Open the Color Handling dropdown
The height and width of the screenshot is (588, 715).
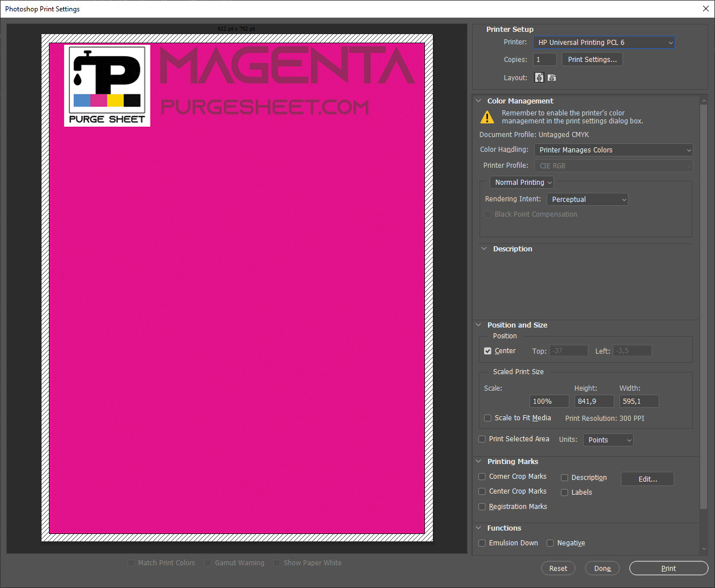[x=614, y=150]
